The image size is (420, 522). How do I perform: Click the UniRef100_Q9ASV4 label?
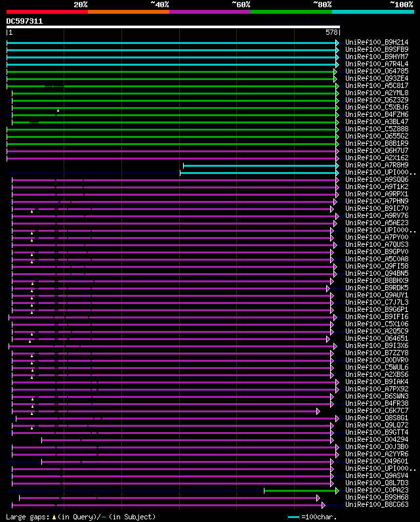tap(377, 476)
